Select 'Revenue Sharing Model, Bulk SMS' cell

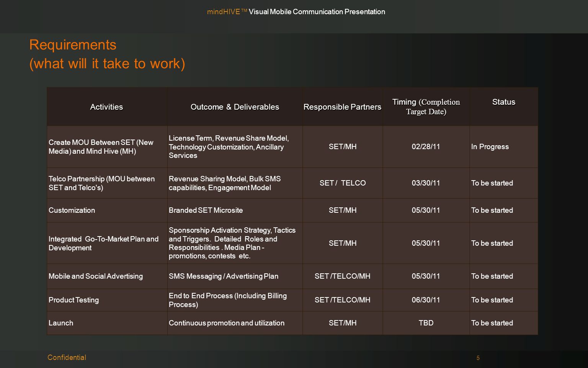[235, 183]
